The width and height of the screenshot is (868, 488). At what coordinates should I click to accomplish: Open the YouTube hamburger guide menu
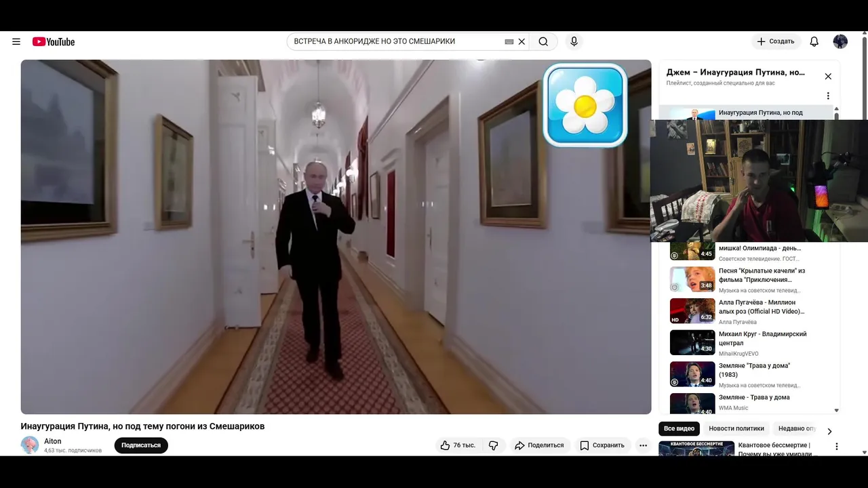click(16, 41)
